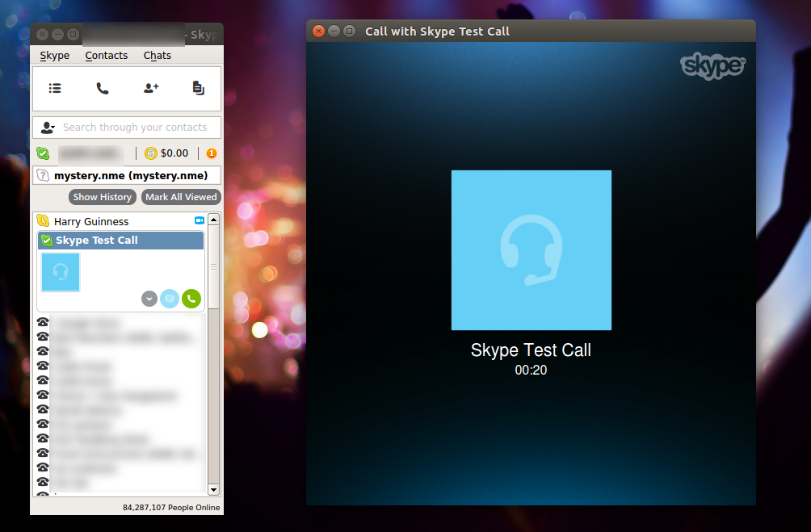Image resolution: width=811 pixels, height=532 pixels.
Task: Click the 00:20 call timer
Action: (x=531, y=371)
